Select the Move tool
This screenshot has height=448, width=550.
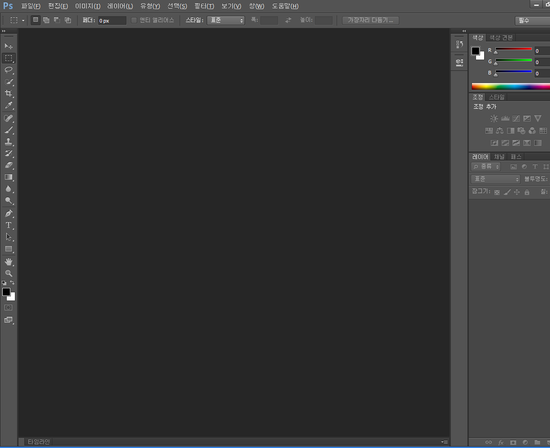pos(8,46)
